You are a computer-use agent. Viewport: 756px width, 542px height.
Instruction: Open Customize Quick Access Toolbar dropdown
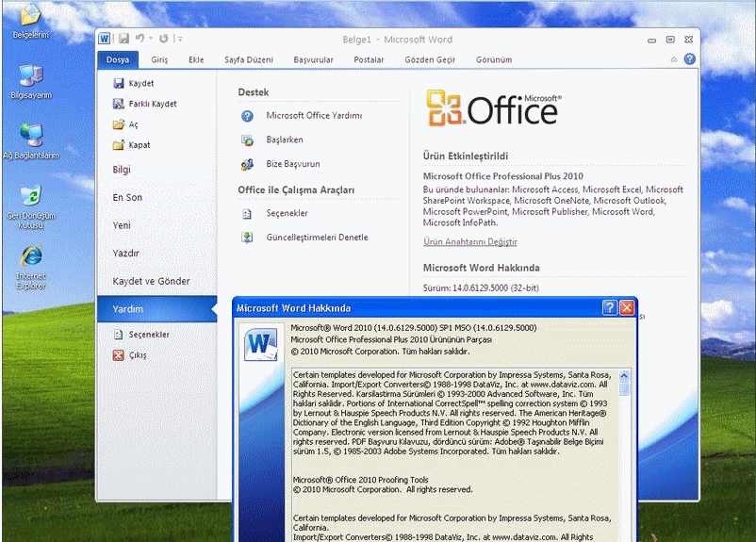180,39
